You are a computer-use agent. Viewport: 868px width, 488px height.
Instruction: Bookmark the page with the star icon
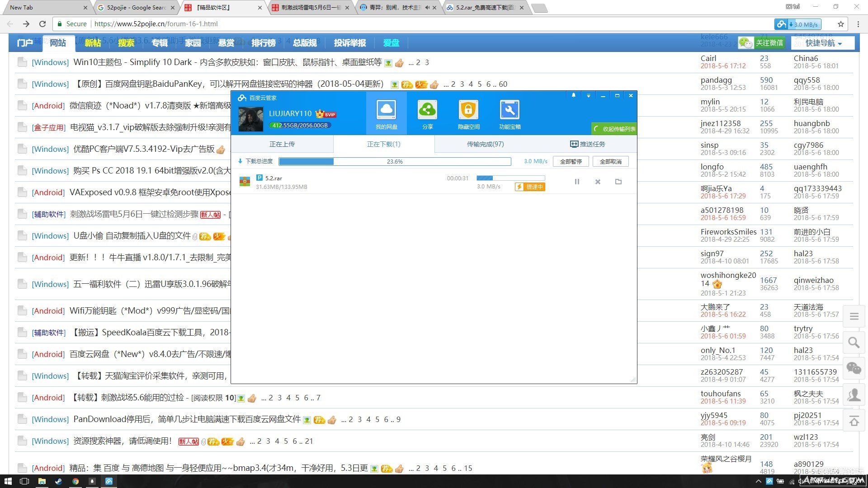[840, 24]
